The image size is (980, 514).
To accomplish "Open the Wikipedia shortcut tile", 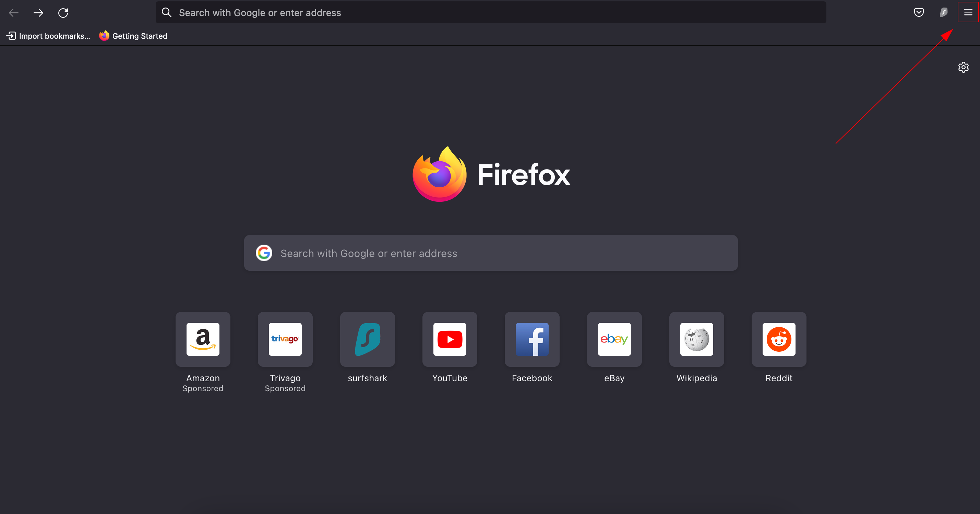I will pyautogui.click(x=696, y=339).
